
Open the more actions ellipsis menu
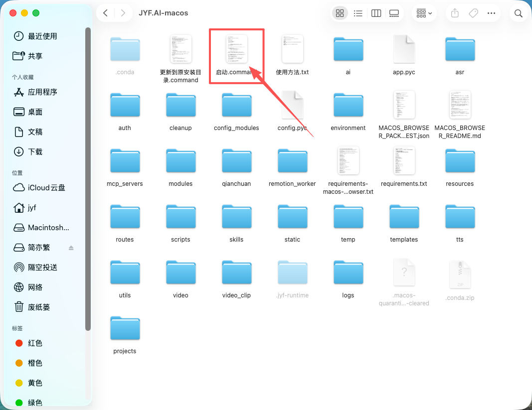[x=491, y=13]
